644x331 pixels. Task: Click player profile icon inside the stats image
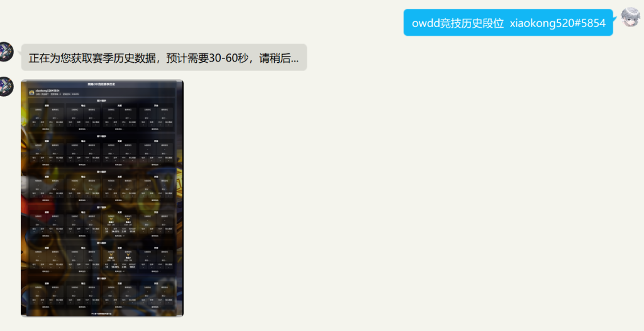pyautogui.click(x=31, y=92)
